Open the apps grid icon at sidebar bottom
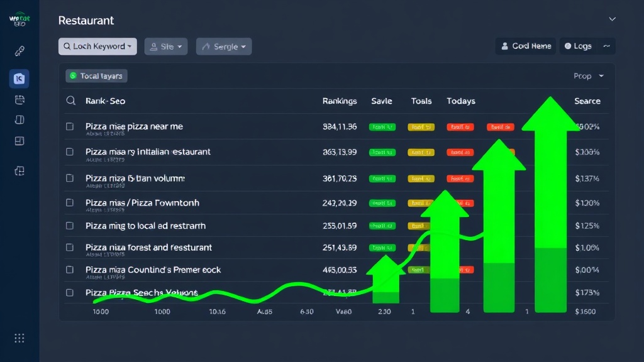The image size is (644, 362). [19, 338]
